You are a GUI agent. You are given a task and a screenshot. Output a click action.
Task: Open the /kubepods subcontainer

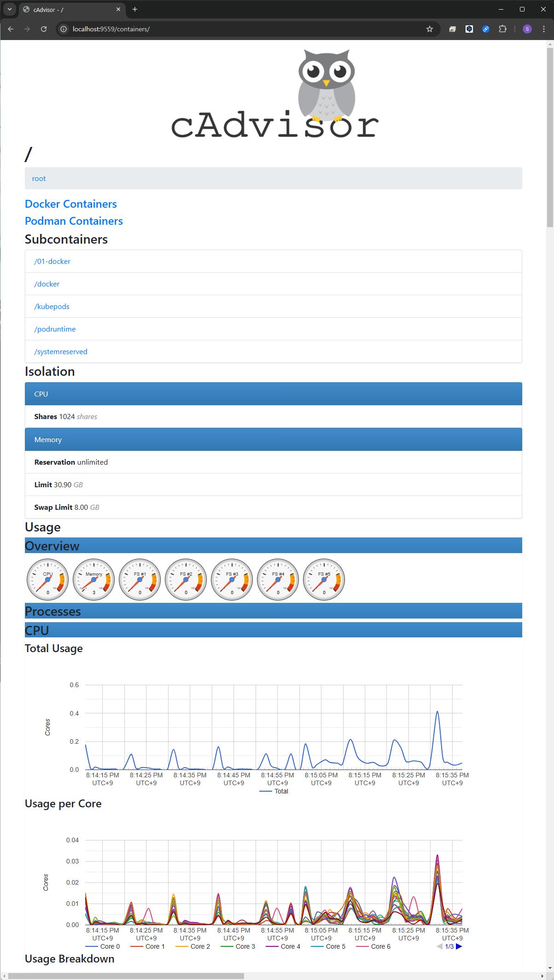pyautogui.click(x=52, y=307)
